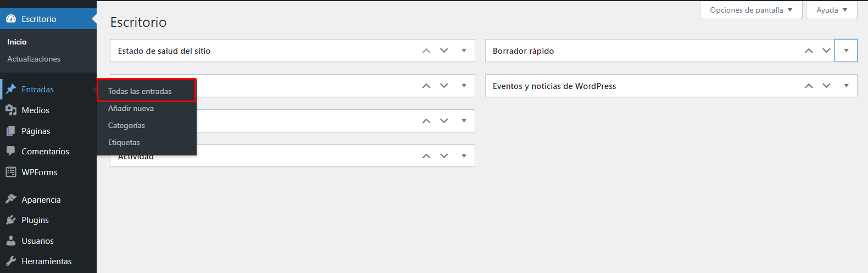Image resolution: width=868 pixels, height=273 pixels.
Task: Click the Escritorio dashboard gauge icon
Action: [x=11, y=19]
